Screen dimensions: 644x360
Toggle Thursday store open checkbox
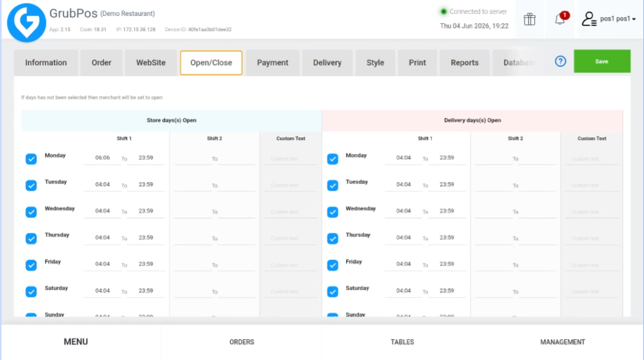coord(31,238)
